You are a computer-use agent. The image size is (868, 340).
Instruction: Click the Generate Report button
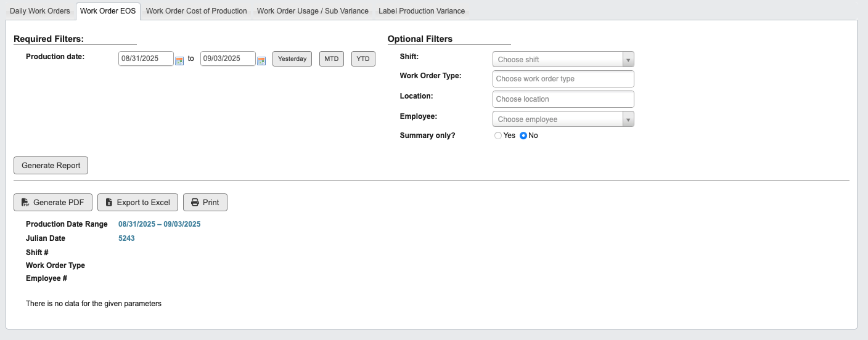[51, 166]
